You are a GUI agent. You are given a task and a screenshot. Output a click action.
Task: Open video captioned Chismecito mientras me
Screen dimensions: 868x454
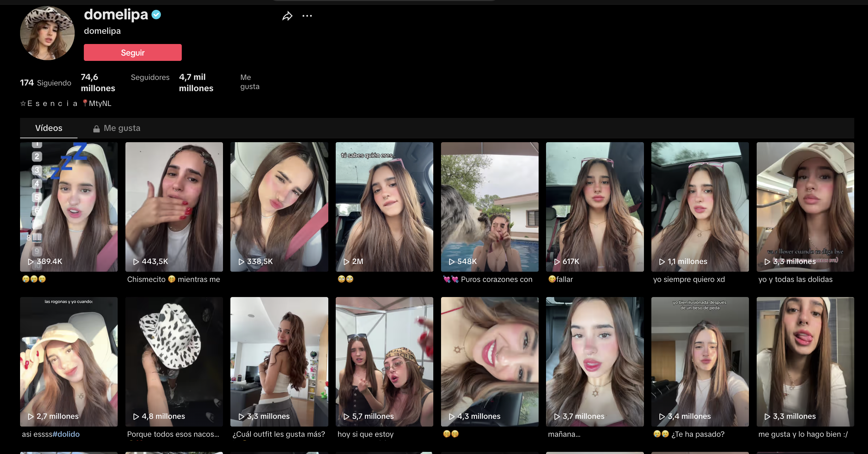point(174,207)
